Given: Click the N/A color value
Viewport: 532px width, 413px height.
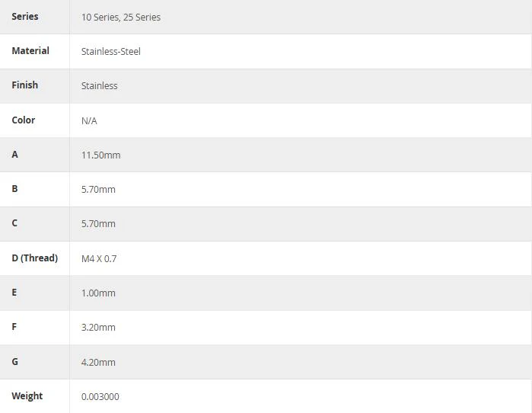Looking at the screenshot, I should [x=89, y=121].
